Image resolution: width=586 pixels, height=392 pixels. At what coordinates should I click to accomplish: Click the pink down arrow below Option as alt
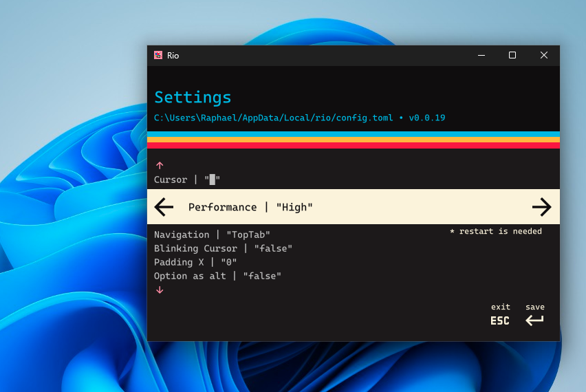[160, 290]
